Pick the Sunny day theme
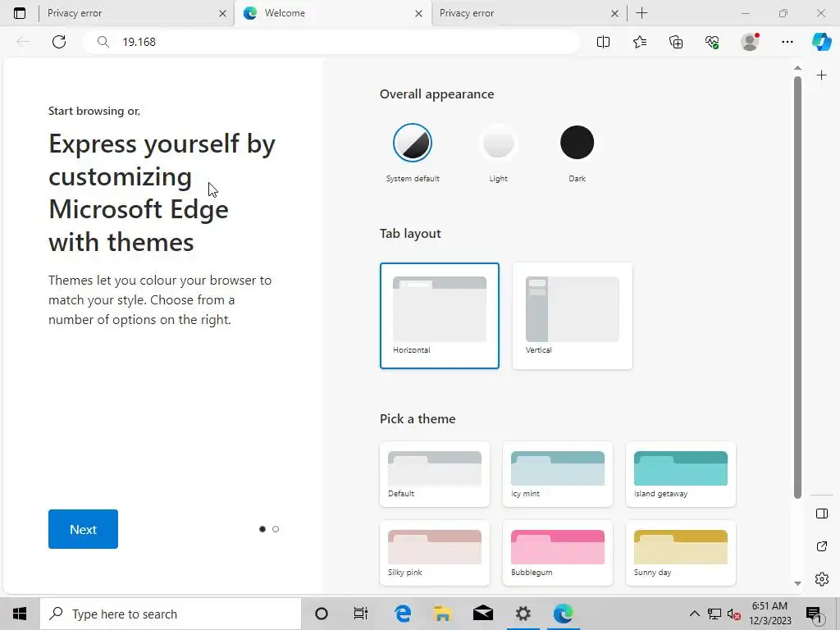 [x=681, y=553]
